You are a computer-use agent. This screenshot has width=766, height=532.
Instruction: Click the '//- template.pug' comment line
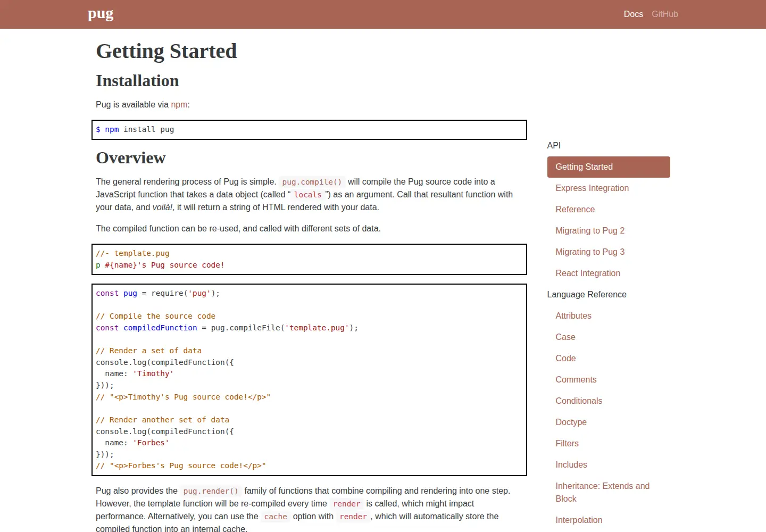coord(132,254)
